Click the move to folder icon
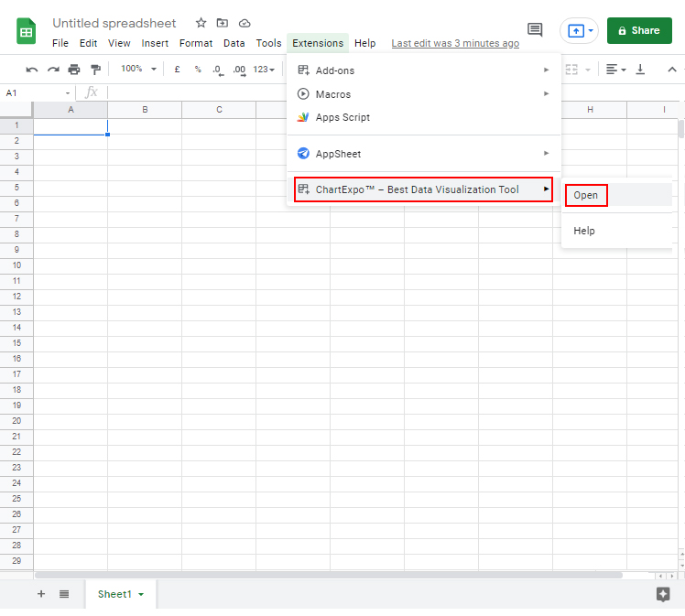685x616 pixels. [223, 23]
